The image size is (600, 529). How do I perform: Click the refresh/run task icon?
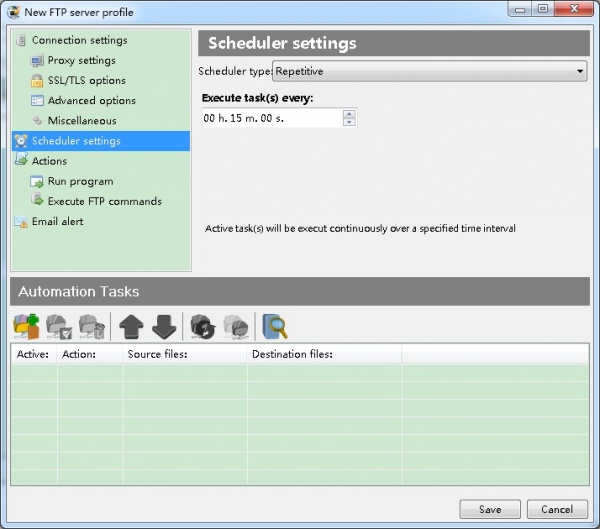pyautogui.click(x=203, y=326)
